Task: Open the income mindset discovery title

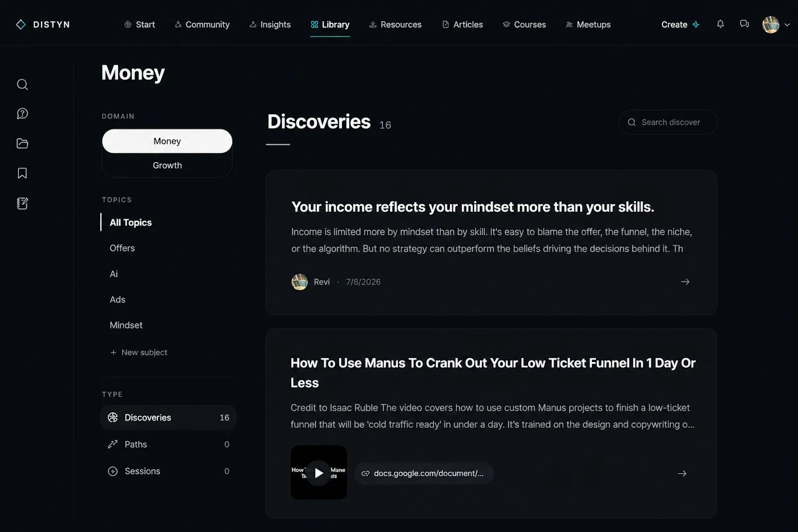Action: (x=472, y=207)
